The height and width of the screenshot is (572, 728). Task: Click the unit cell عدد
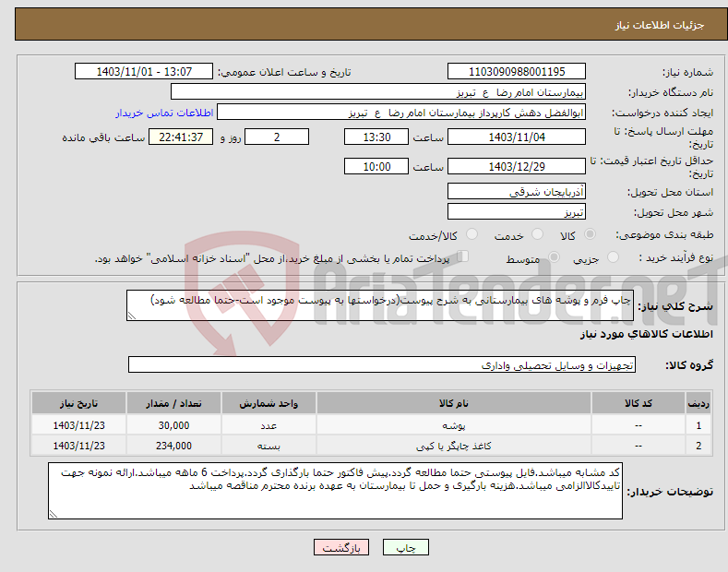[269, 425]
